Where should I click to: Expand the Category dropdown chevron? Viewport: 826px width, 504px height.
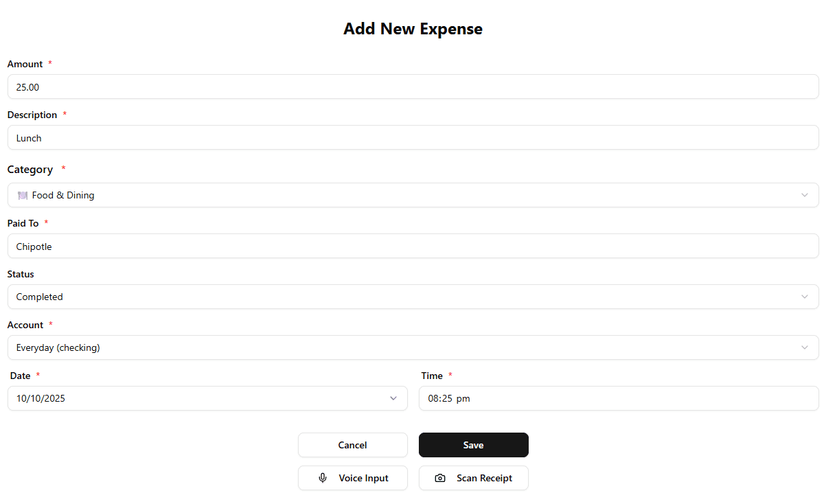tap(805, 195)
